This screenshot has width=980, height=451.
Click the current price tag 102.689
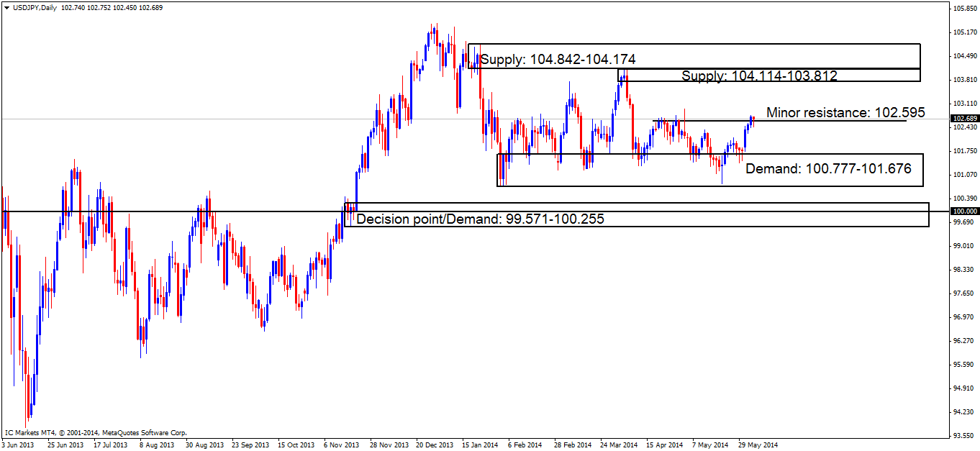pyautogui.click(x=964, y=118)
